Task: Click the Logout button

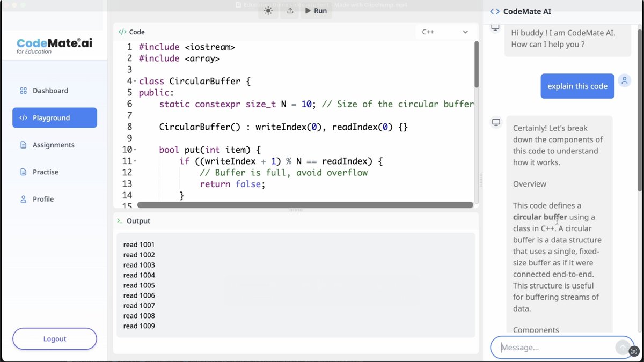Action: coord(55,339)
